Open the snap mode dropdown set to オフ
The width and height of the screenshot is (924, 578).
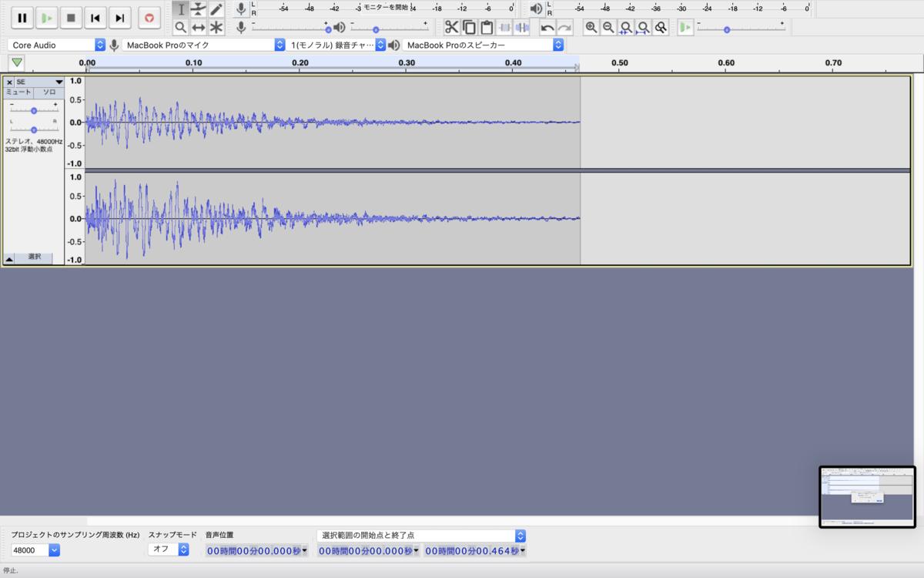169,550
